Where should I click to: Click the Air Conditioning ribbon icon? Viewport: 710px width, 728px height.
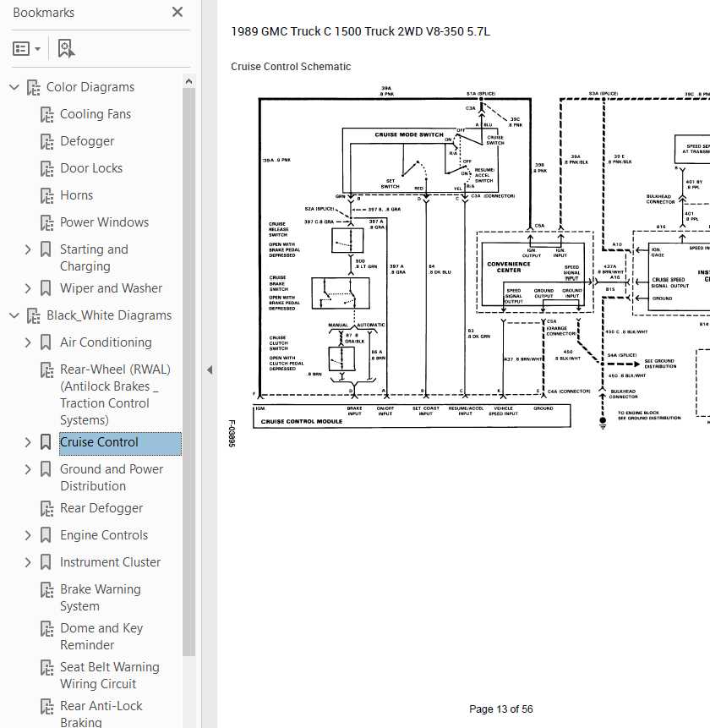[x=46, y=342]
